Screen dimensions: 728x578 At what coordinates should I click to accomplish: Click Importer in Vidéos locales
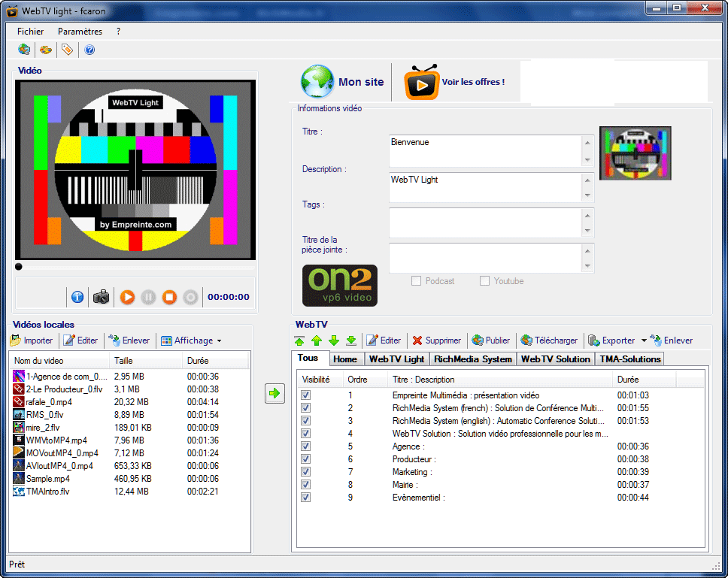point(32,340)
